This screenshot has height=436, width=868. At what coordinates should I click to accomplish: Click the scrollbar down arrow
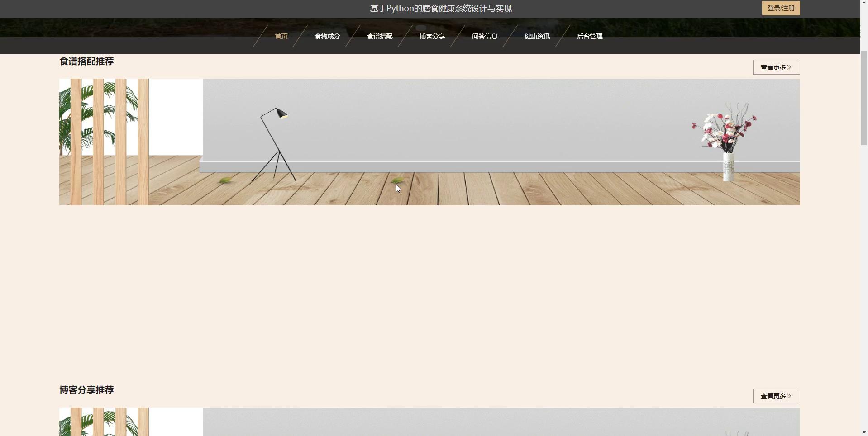[864, 432]
